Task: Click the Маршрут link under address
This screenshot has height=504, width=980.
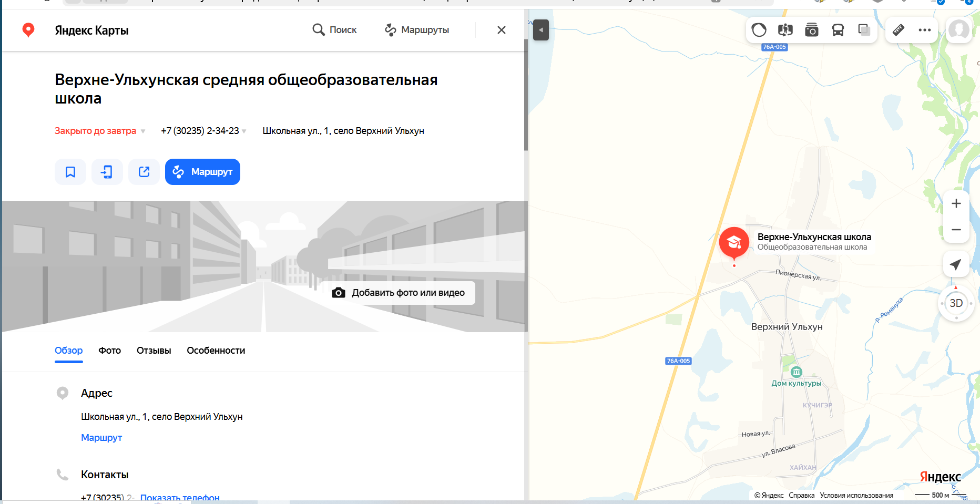Action: pos(101,438)
